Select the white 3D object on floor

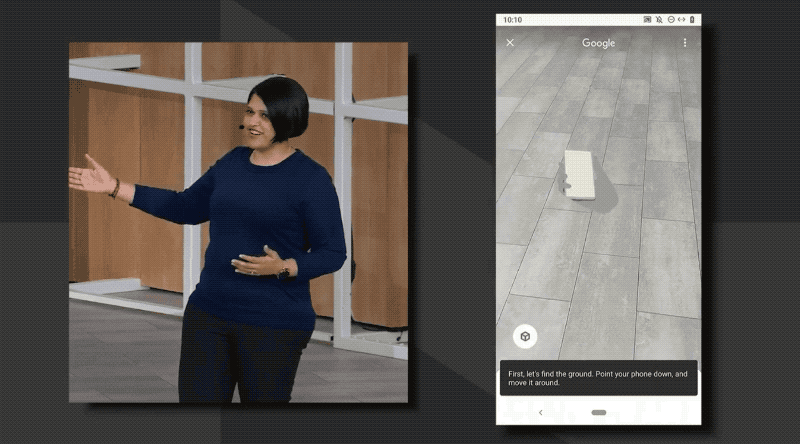click(579, 175)
